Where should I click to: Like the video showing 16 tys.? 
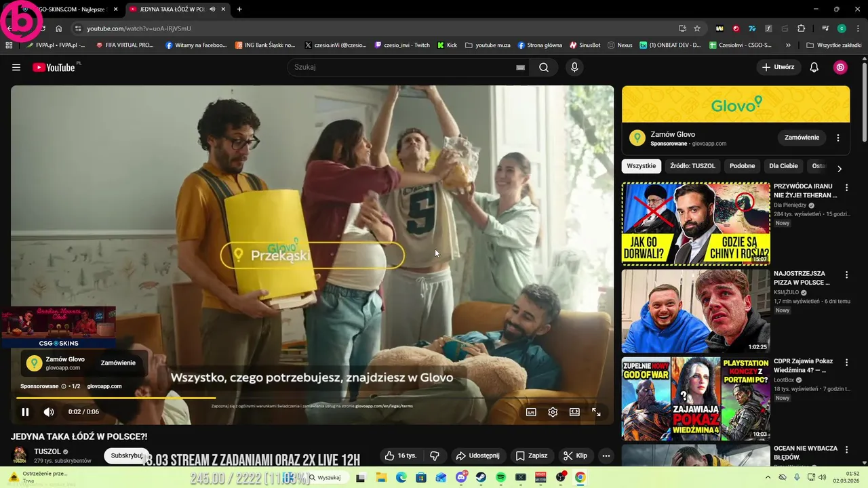tap(399, 455)
